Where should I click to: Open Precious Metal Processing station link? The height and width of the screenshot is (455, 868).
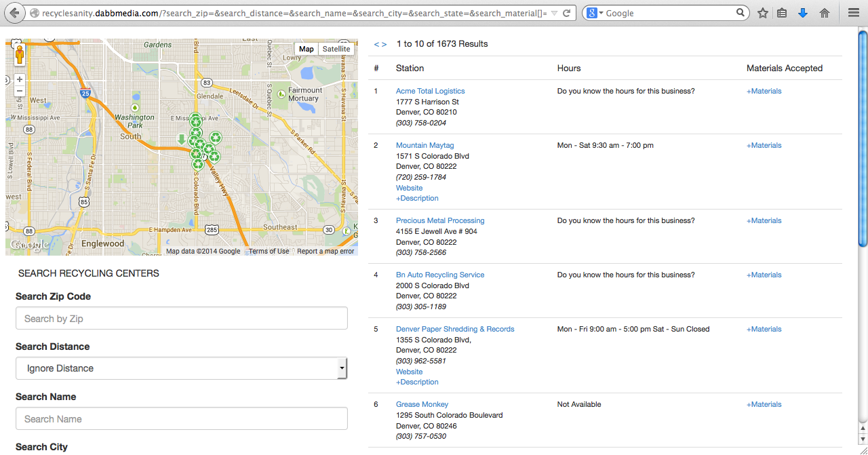pyautogui.click(x=440, y=220)
